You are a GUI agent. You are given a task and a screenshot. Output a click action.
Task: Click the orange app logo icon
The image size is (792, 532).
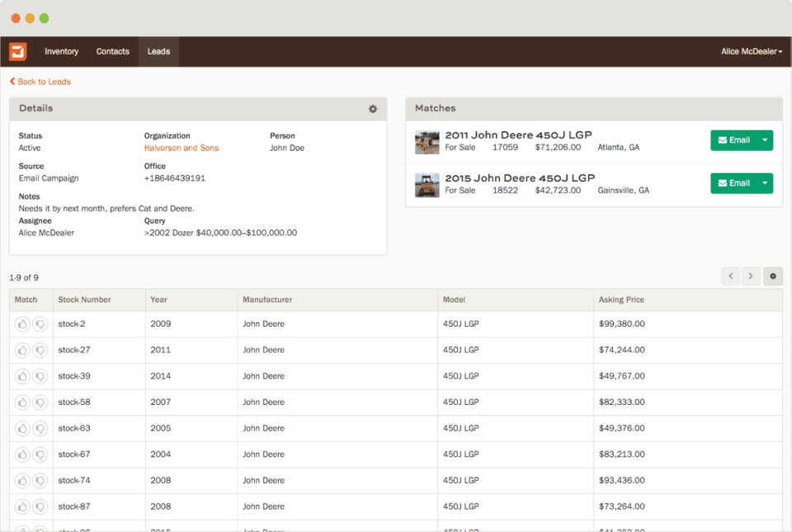(18, 51)
